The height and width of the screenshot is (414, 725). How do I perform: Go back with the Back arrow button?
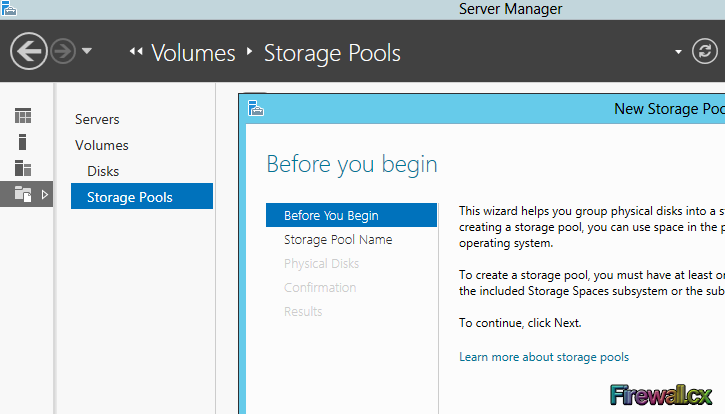(29, 51)
